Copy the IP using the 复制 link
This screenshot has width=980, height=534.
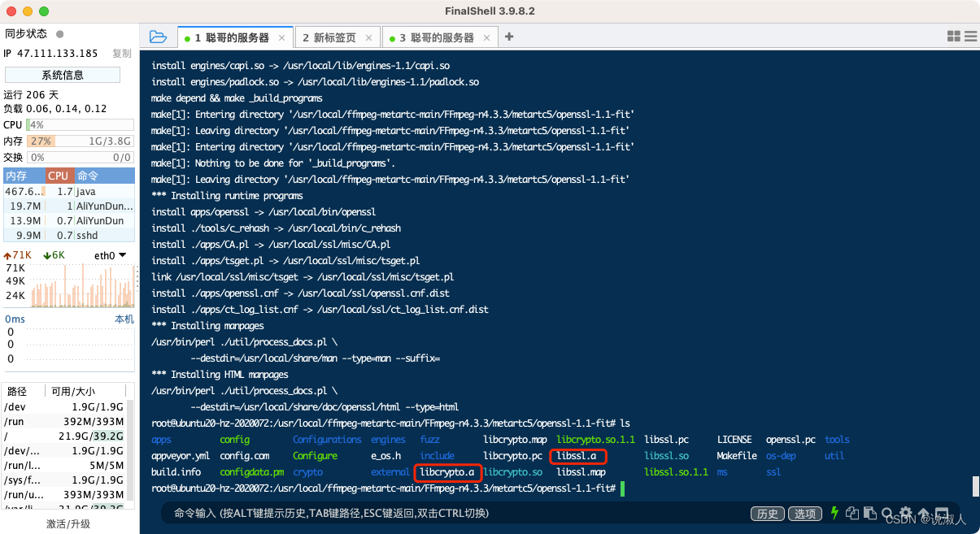pyautogui.click(x=120, y=53)
